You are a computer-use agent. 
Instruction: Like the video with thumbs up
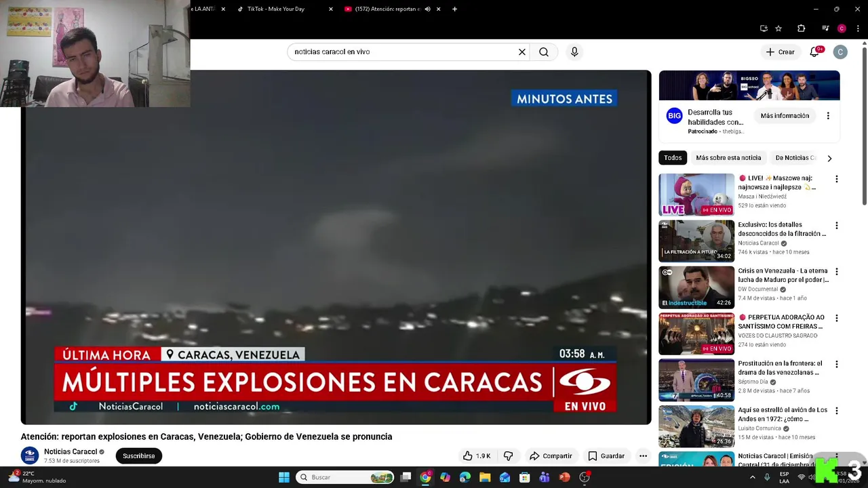pyautogui.click(x=477, y=456)
